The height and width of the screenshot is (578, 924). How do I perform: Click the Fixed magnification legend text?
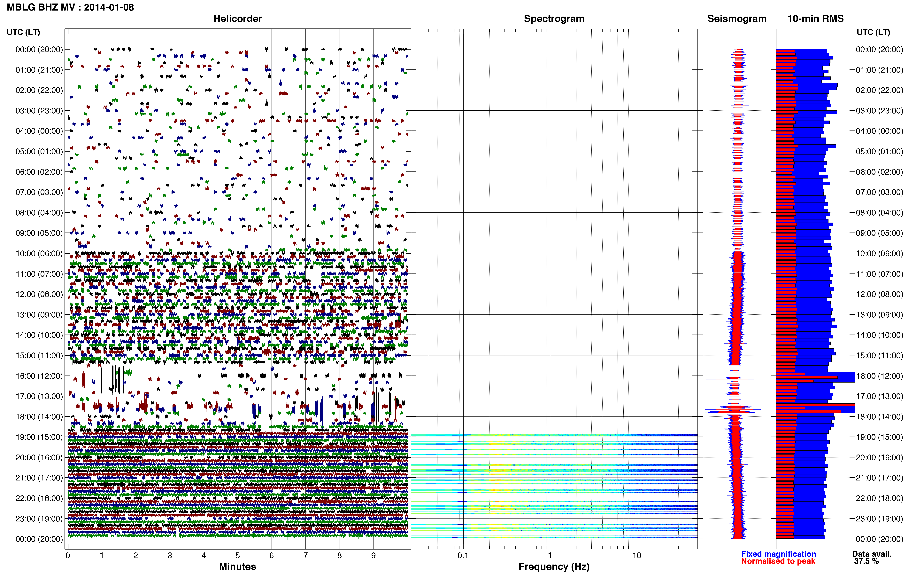tap(778, 554)
